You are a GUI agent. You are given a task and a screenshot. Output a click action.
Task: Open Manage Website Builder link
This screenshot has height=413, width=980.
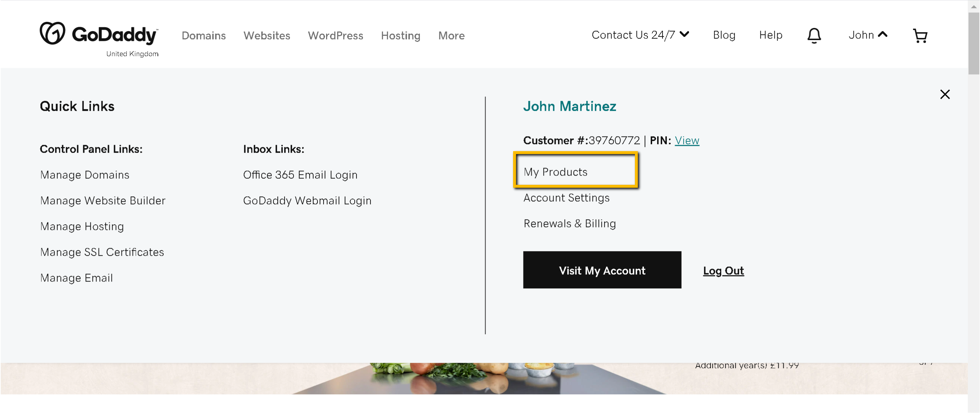[103, 201]
